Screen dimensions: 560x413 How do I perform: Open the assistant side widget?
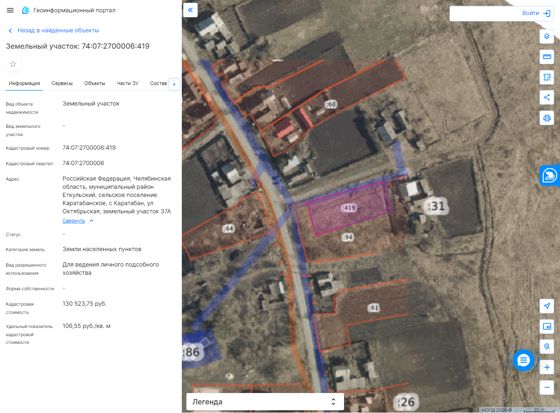(x=550, y=175)
